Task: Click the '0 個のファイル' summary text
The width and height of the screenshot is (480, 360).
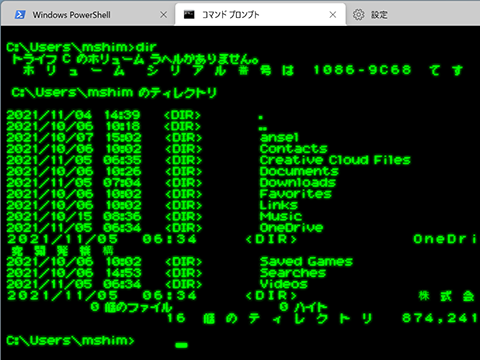Action: pos(131,307)
